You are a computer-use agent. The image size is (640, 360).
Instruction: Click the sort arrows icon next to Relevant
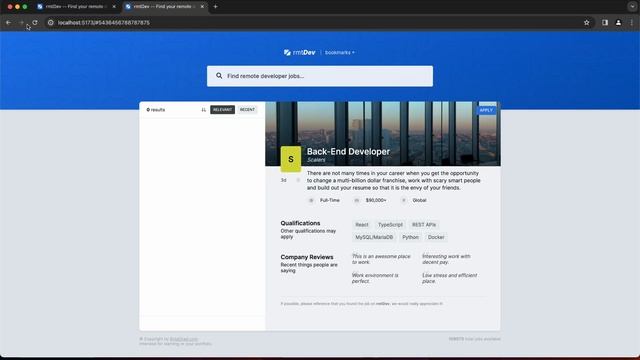[x=204, y=110]
